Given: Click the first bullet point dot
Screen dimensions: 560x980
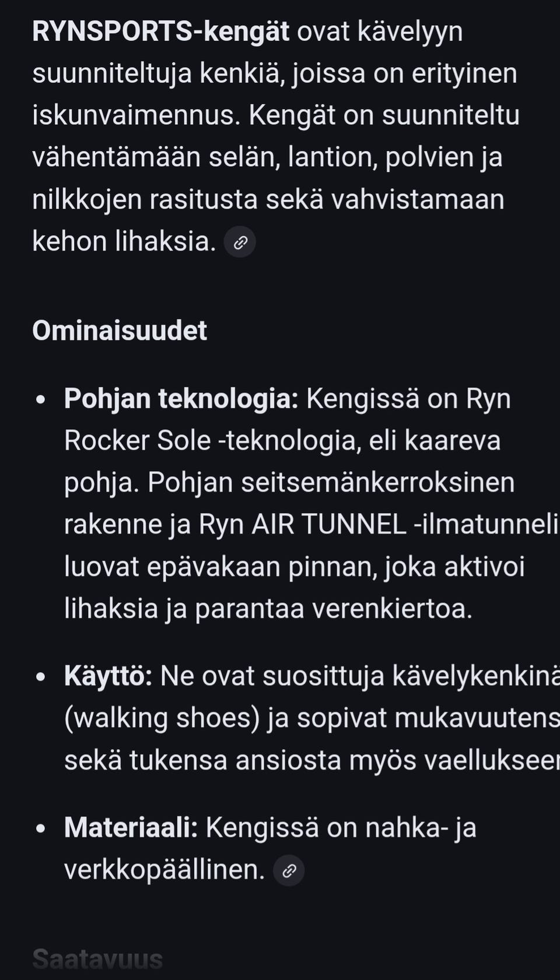Looking at the screenshot, I should click(40, 400).
